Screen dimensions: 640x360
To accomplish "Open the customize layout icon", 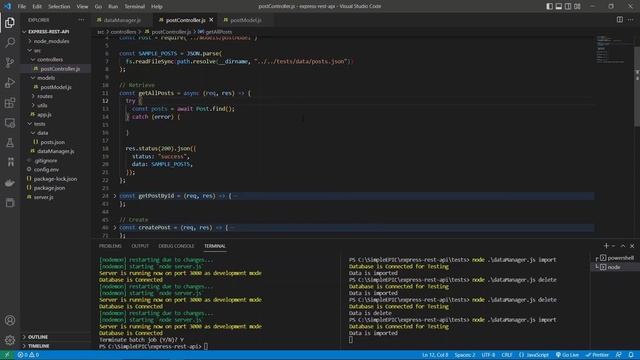I will pyautogui.click(x=577, y=6).
